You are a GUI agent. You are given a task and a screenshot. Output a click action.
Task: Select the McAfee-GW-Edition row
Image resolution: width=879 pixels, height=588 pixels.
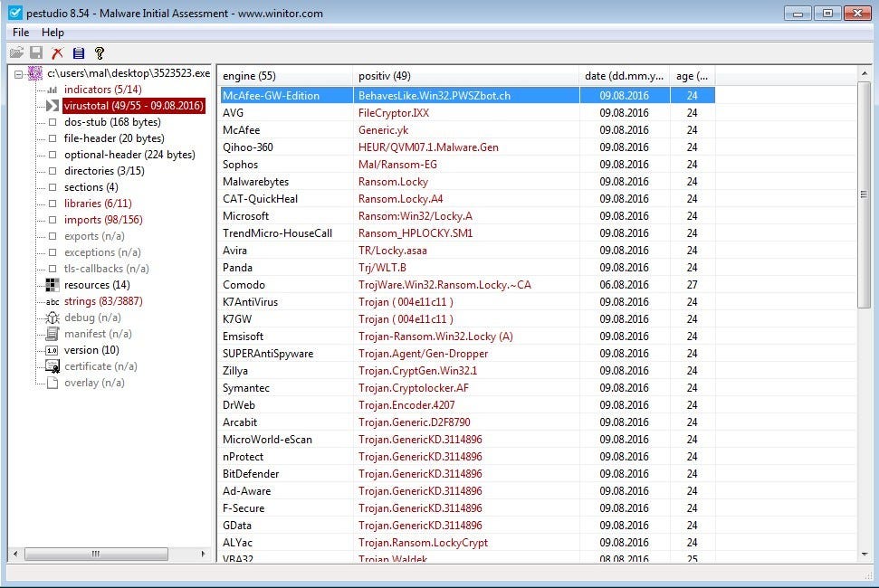tap(467, 96)
